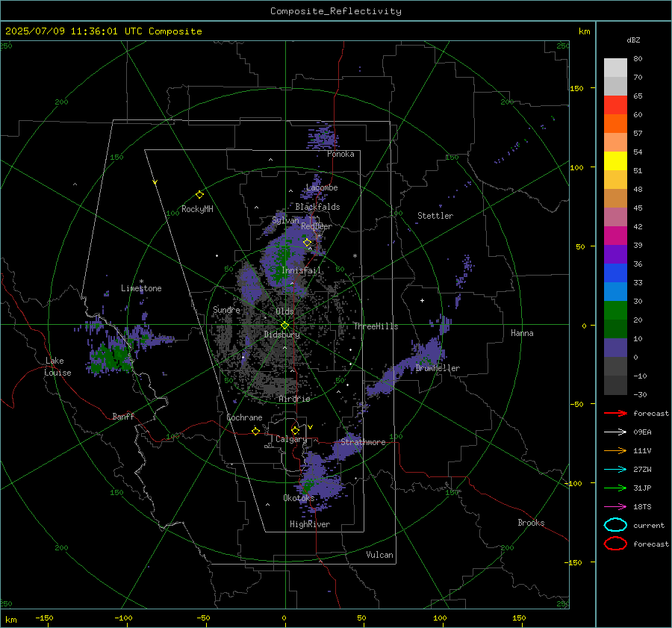Image resolution: width=672 pixels, height=628 pixels.
Task: Click the Banff label
Action: pos(123,416)
